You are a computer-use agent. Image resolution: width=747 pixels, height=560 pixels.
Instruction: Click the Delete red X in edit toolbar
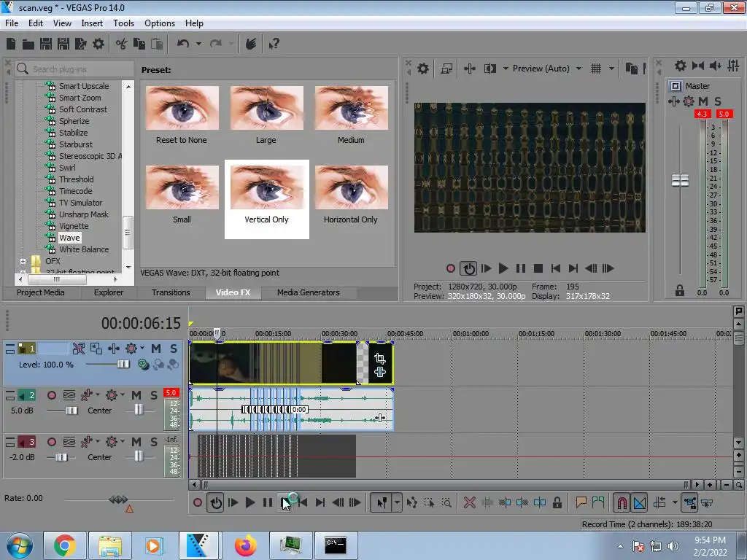(469, 502)
